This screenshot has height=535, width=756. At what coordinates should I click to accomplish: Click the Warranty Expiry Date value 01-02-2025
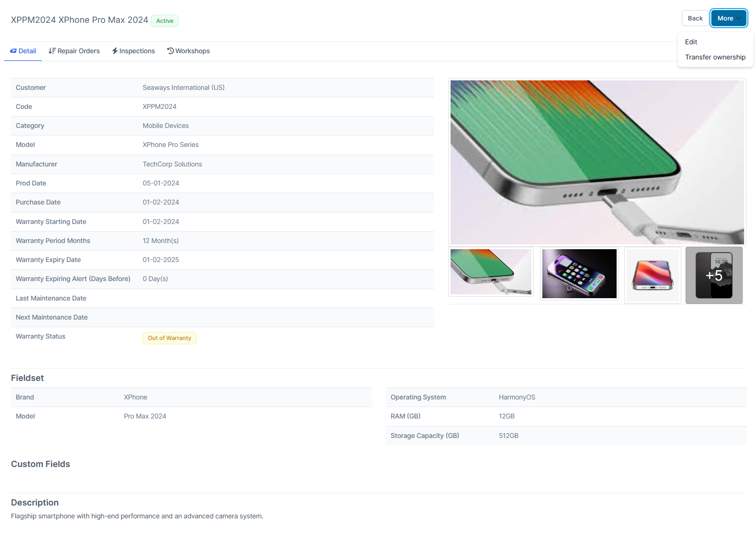pyautogui.click(x=161, y=260)
